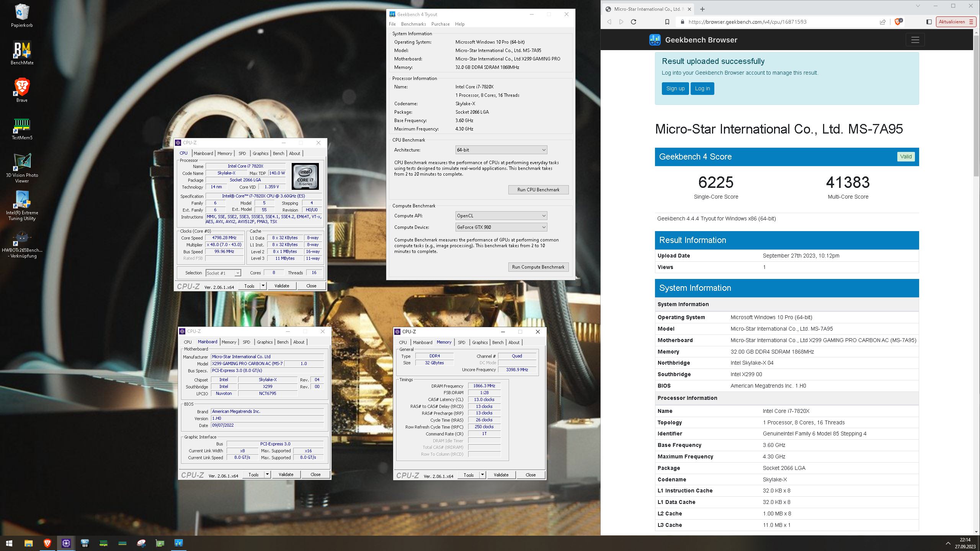Switch to Brave in the taskbar
The width and height of the screenshot is (980, 551).
tap(47, 543)
